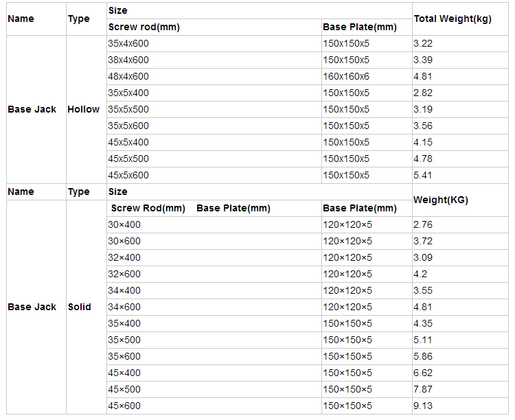Select the 35x5x500 screw rod cell
515x420 pixels.
click(x=128, y=109)
